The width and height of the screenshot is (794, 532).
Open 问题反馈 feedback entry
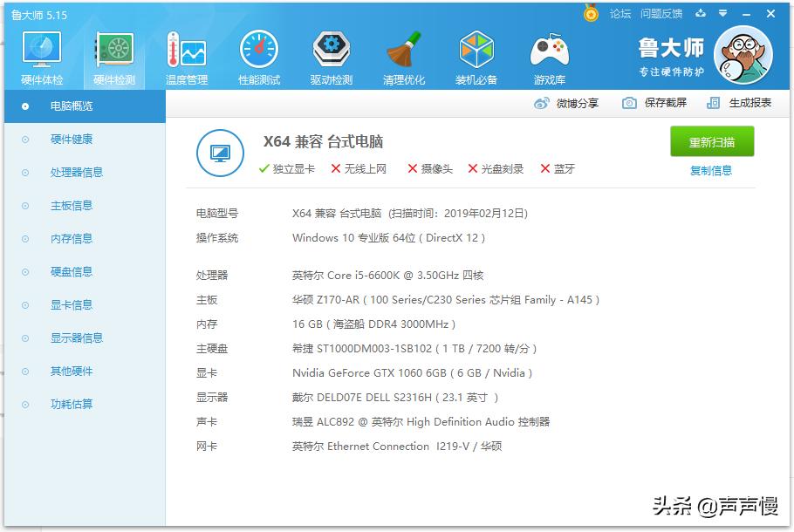point(661,14)
